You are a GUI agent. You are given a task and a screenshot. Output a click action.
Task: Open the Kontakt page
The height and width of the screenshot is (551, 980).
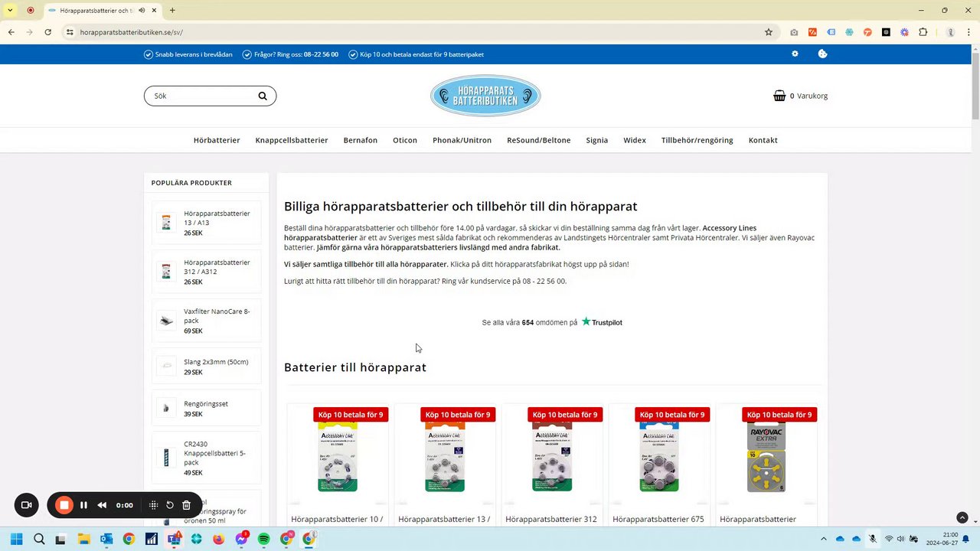(x=763, y=140)
